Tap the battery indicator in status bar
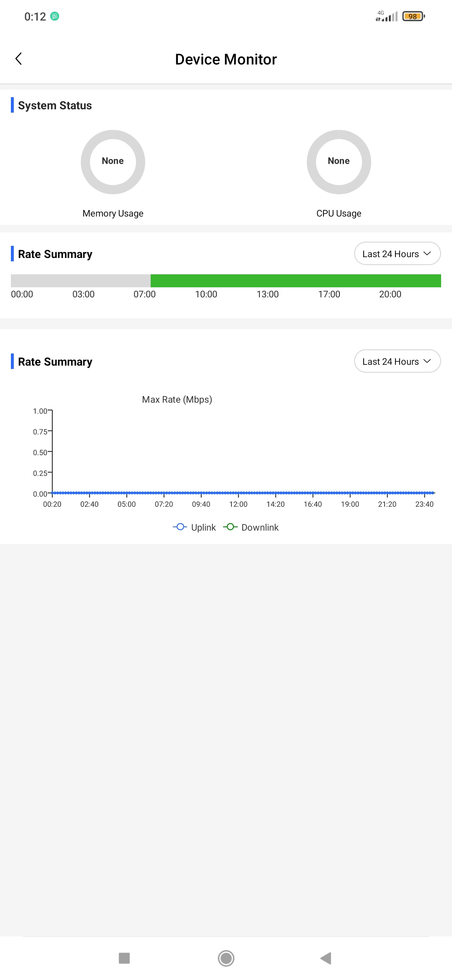The image size is (452, 980). (413, 16)
